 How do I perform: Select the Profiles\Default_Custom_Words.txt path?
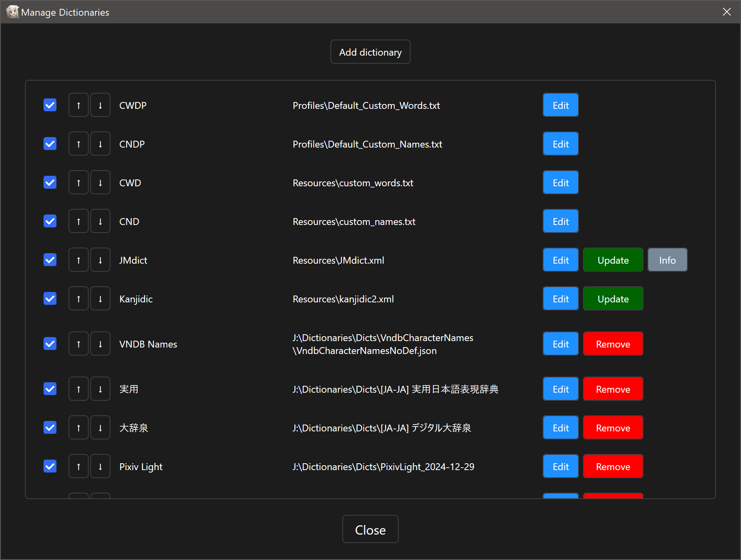coord(366,106)
